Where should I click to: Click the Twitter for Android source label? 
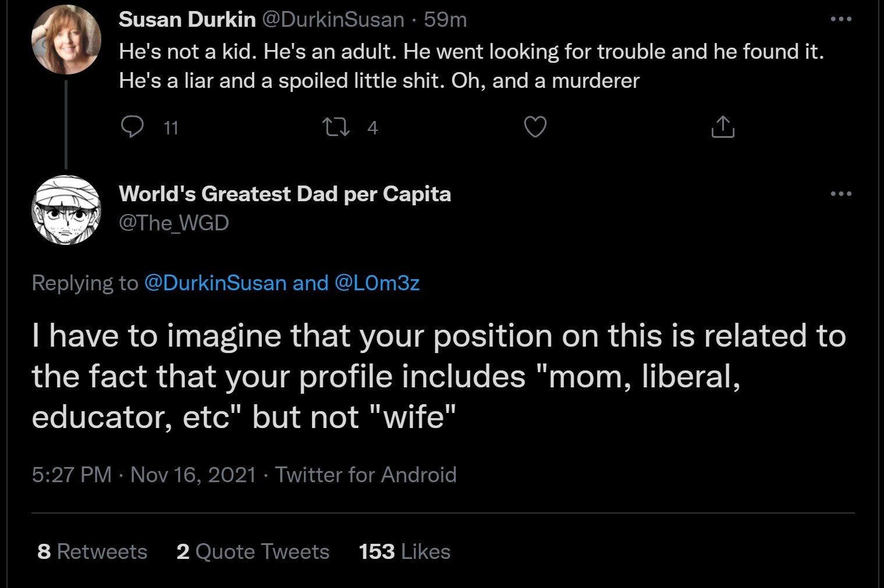coord(365,475)
